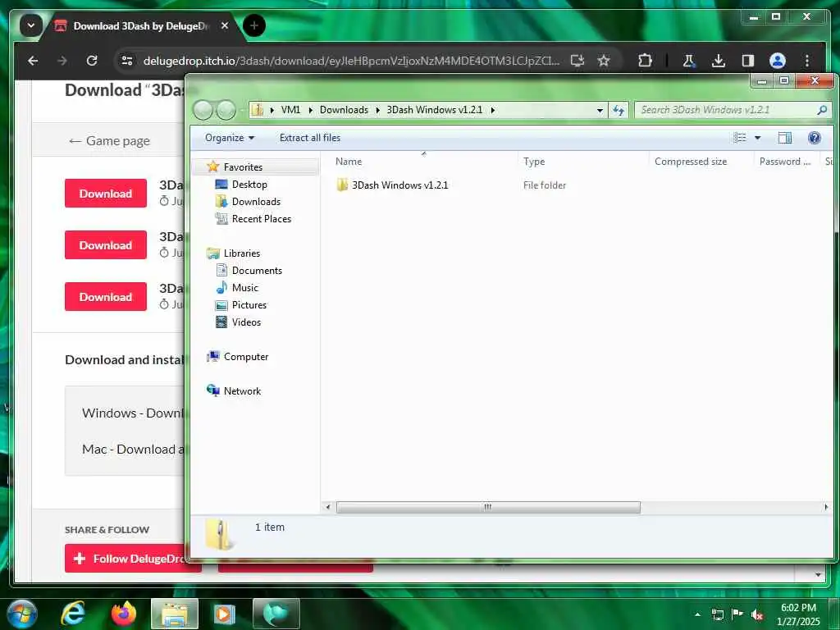Bookmark this page with the star icon

click(x=604, y=61)
